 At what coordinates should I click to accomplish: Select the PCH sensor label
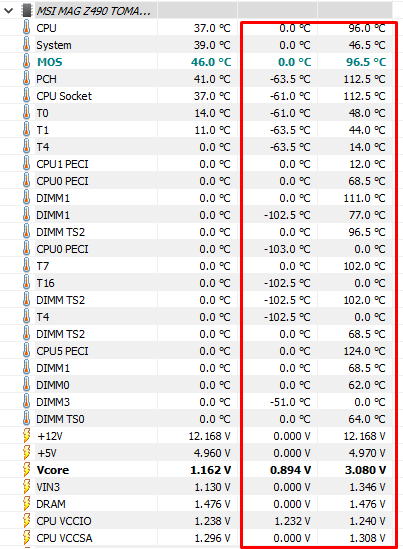click(46, 79)
